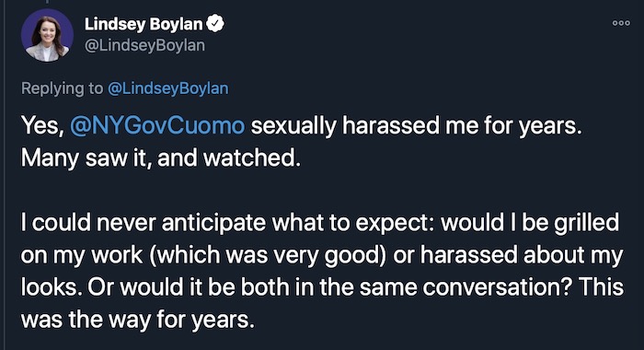Open the @NYGovCuomo mention link
Image resolution: width=644 pixels, height=350 pixels.
coord(157,125)
